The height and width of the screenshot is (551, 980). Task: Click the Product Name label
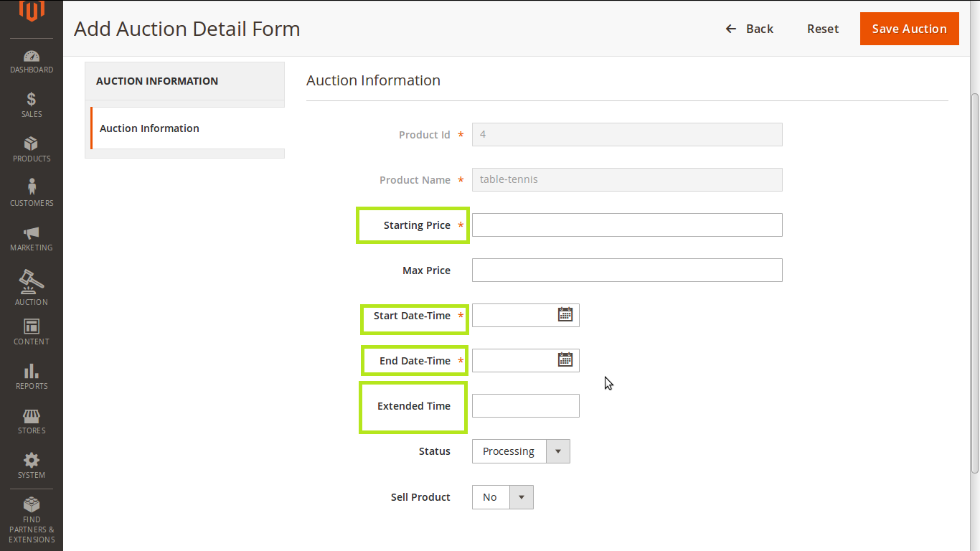click(415, 180)
